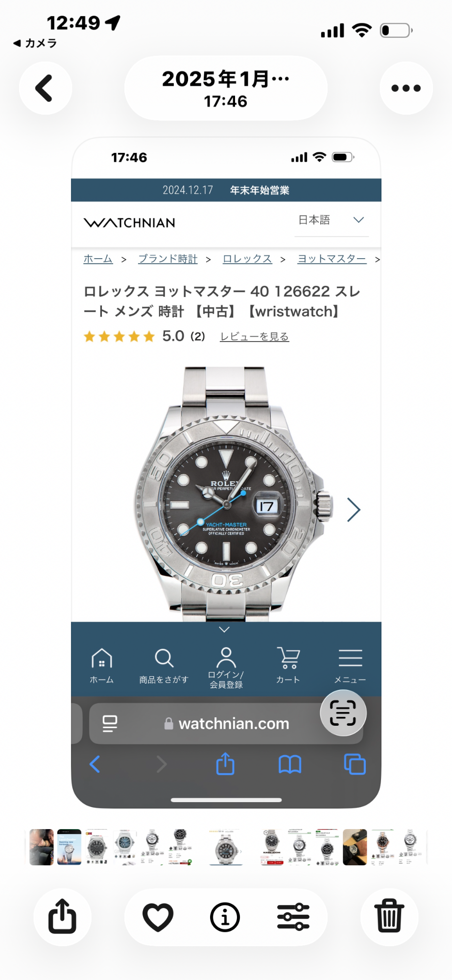Expand the 日本語 language dropdown
This screenshot has height=980, width=452.
pos(332,220)
